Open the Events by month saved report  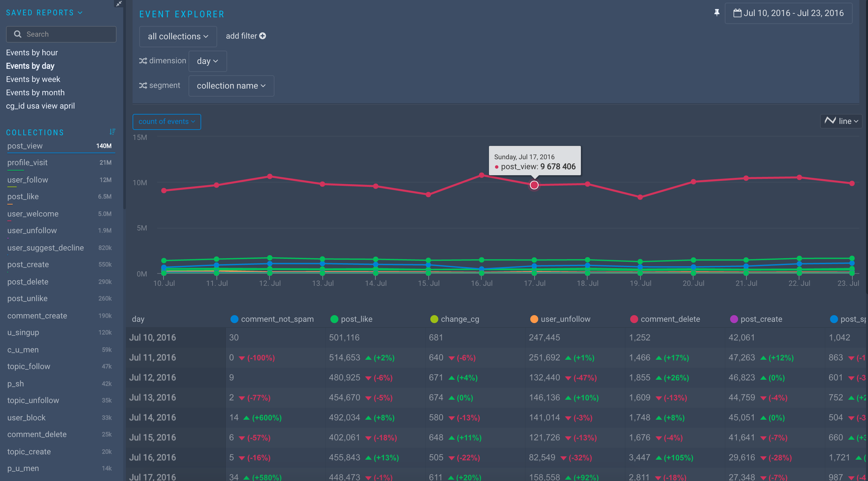(x=35, y=92)
